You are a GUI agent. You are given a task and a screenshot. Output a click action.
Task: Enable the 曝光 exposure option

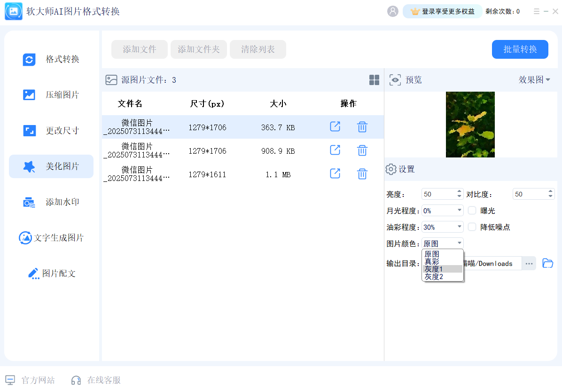[472, 210]
